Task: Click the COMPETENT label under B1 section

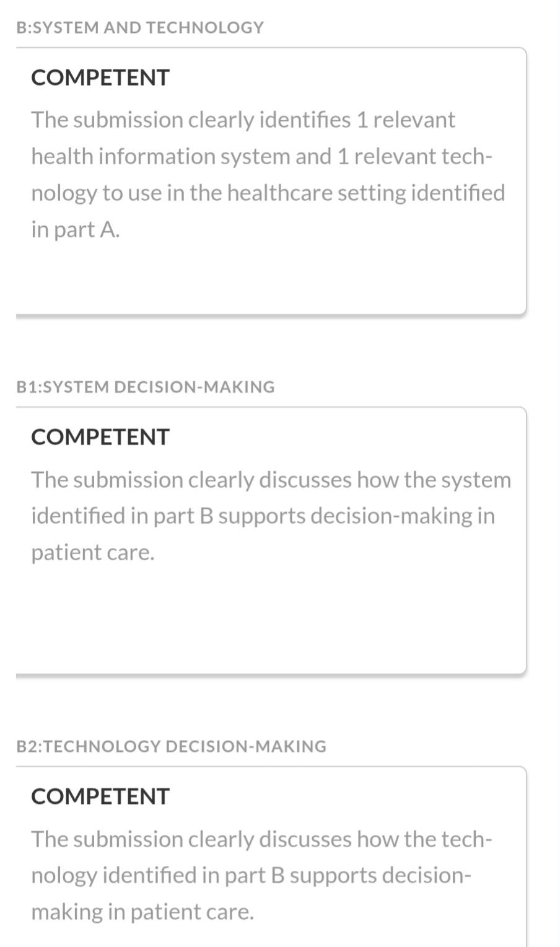Action: pos(100,437)
